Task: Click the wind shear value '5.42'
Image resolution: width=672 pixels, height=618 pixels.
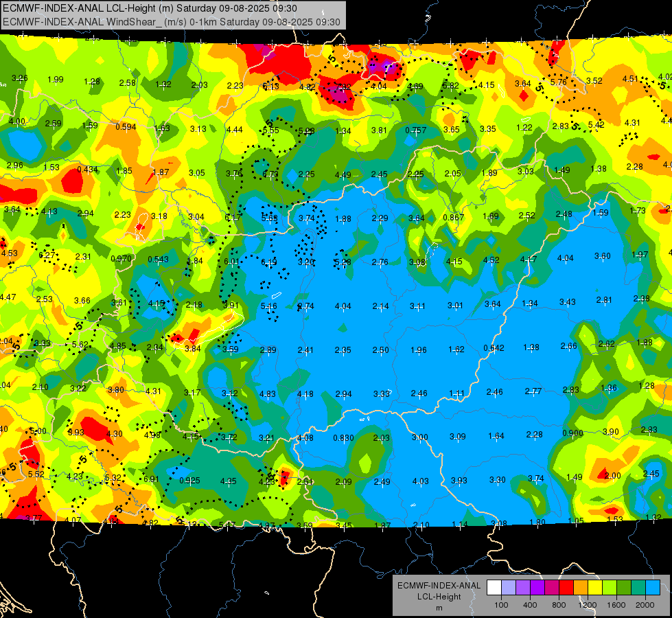Action: coord(596,124)
